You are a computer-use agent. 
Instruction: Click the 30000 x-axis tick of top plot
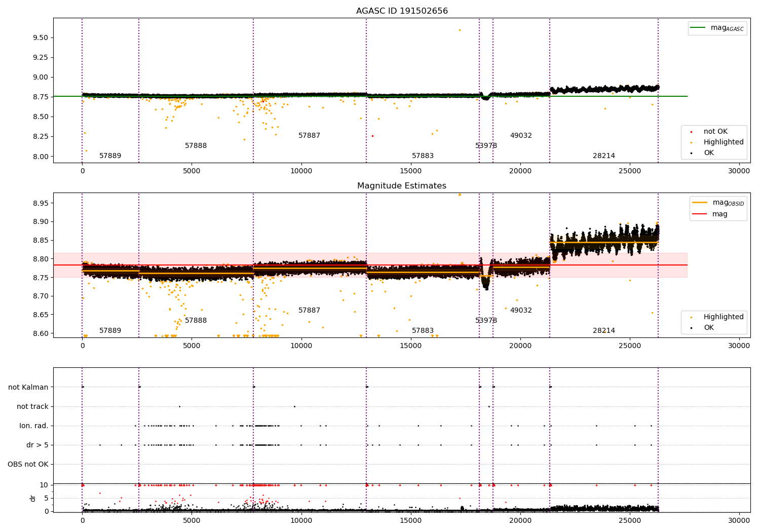[x=739, y=171]
